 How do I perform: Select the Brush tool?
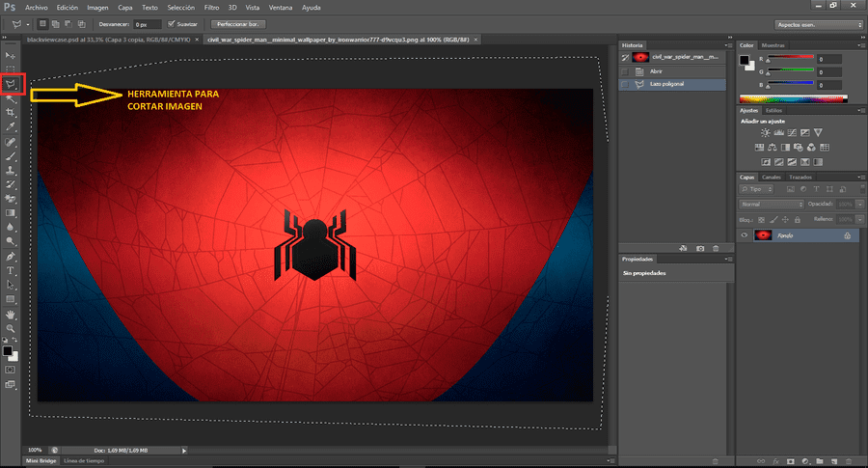click(11, 156)
